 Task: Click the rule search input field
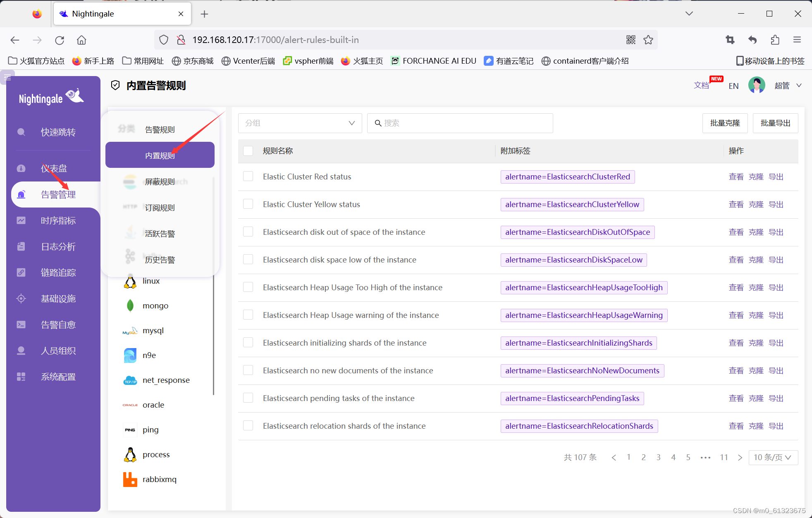pyautogui.click(x=463, y=123)
